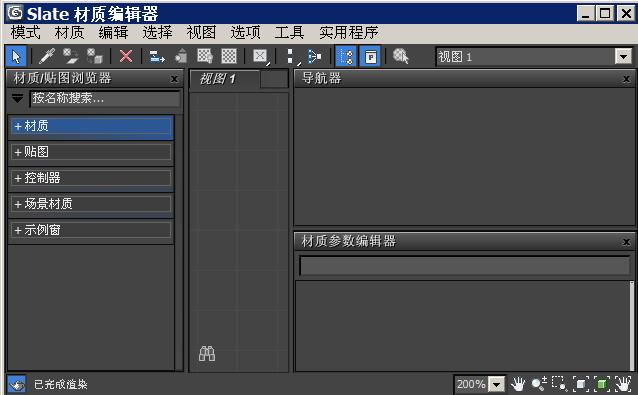
Task: Click Hide Unused Nodeslots icon
Action: point(181,56)
